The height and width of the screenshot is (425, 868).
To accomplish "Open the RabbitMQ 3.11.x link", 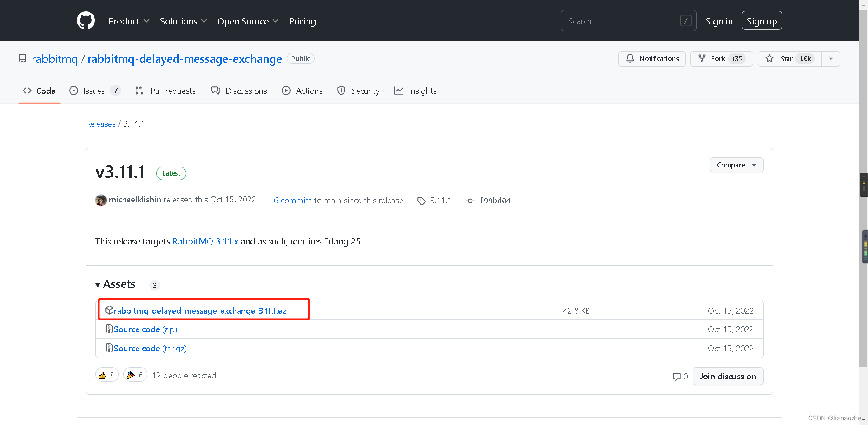I will 205,241.
